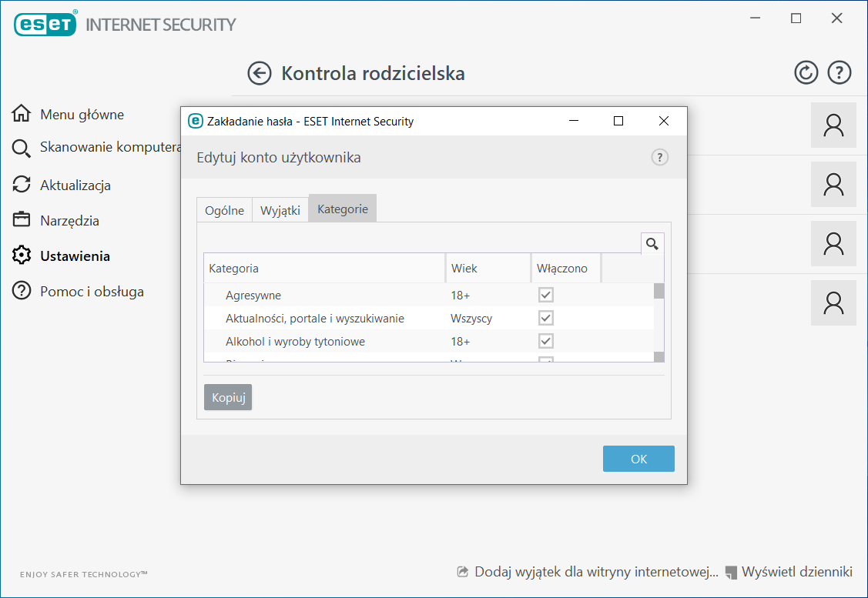
Task: Click the last user account avatar icon
Action: coord(833,302)
